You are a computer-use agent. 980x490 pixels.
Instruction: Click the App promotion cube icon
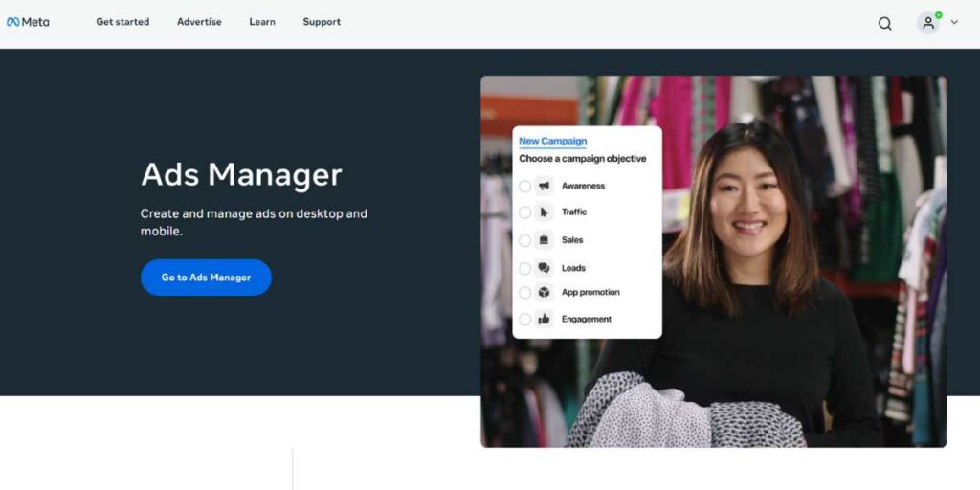544,293
